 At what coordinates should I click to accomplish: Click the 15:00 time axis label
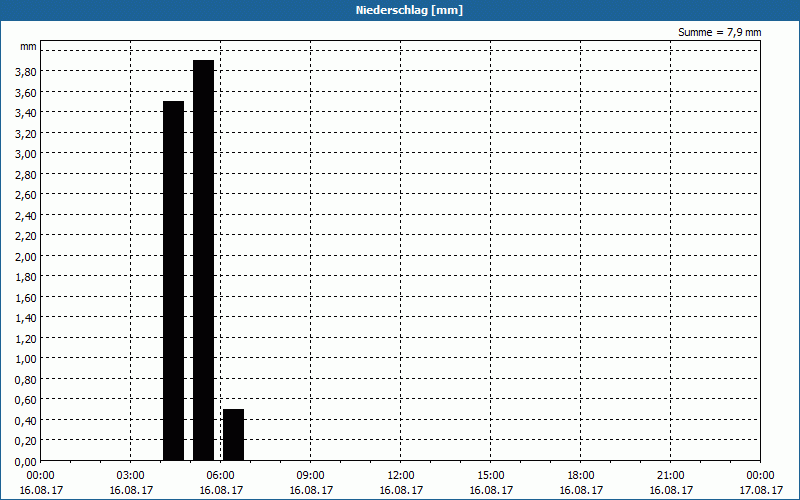[491, 476]
